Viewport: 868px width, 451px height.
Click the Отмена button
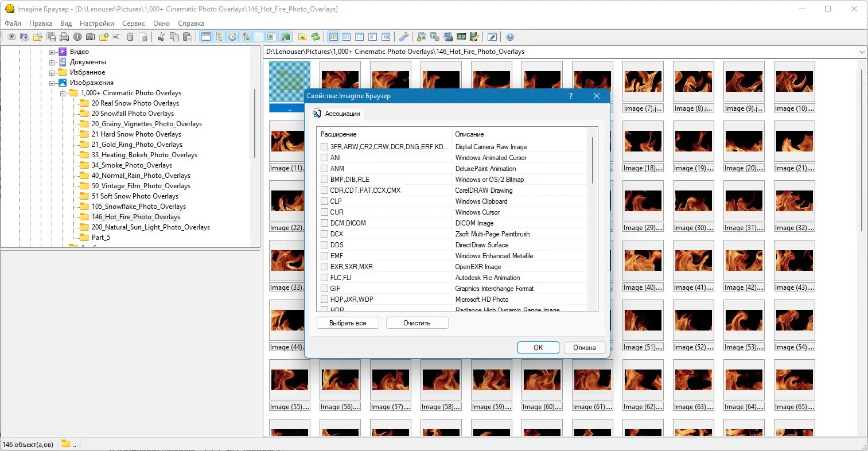tap(585, 348)
